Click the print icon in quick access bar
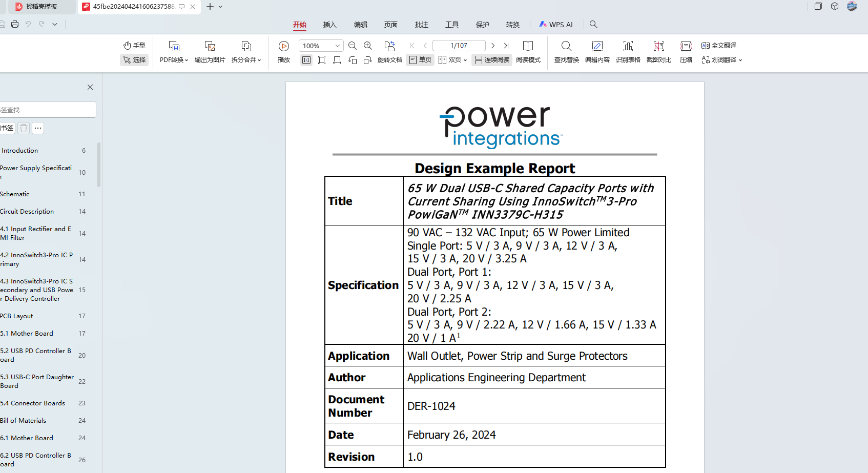This screenshot has height=473, width=868. point(15,24)
